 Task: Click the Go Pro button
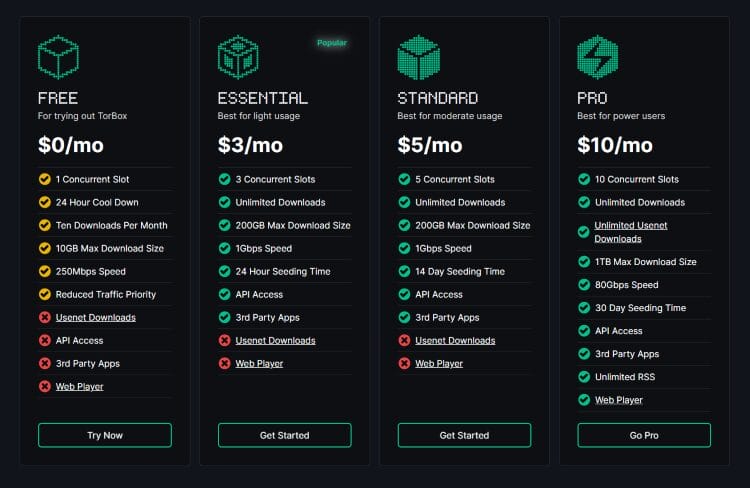(x=644, y=435)
